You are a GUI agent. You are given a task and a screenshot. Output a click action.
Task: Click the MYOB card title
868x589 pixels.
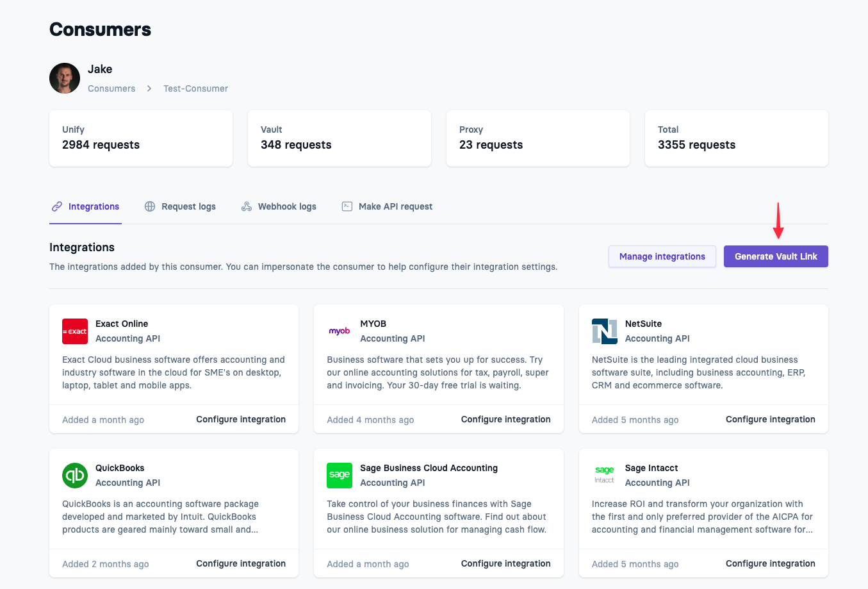pos(373,324)
